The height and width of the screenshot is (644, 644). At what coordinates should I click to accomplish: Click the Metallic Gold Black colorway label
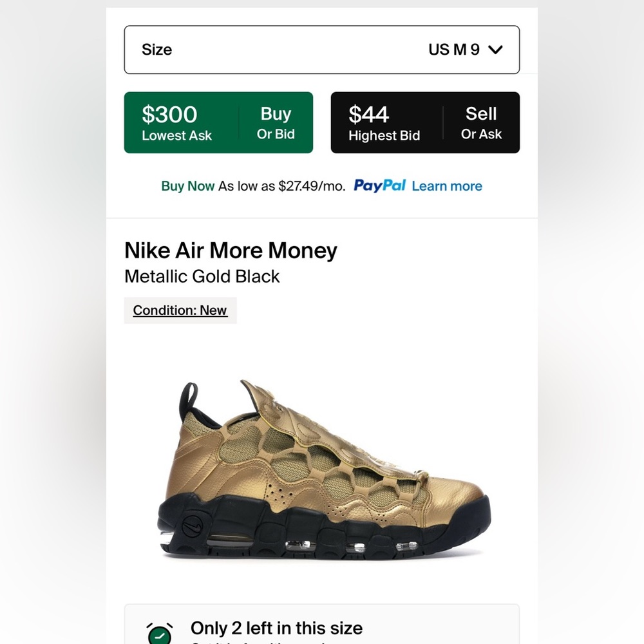point(202,276)
